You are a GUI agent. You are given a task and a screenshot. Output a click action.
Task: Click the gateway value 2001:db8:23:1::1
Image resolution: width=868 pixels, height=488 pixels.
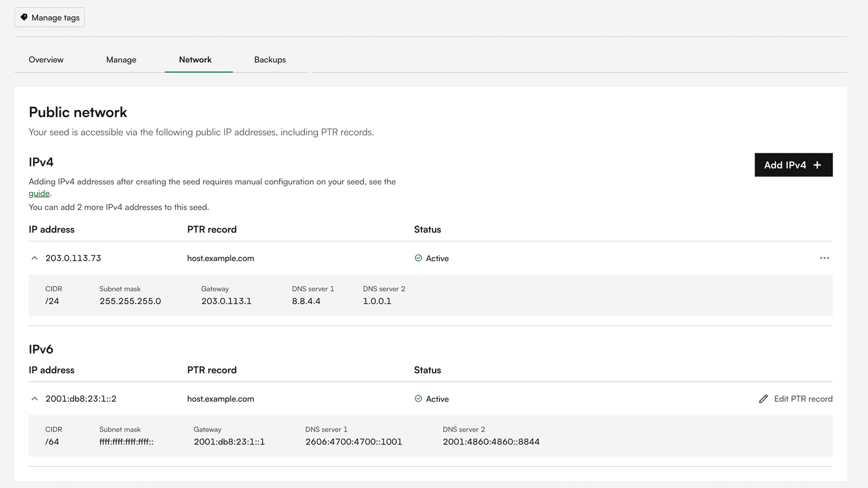tap(229, 441)
